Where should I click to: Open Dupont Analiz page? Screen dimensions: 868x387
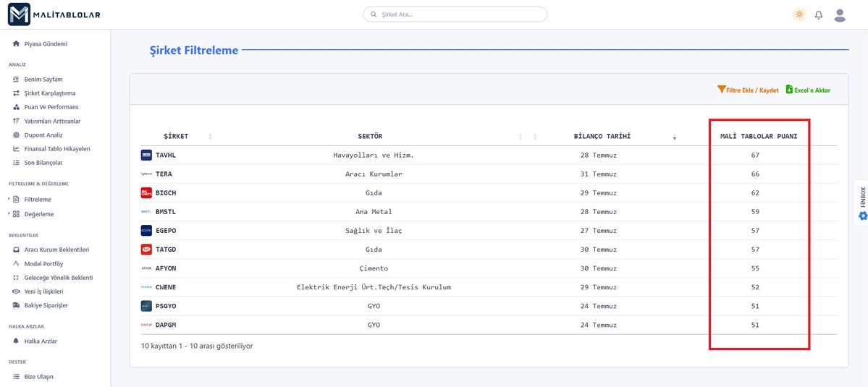[x=43, y=135]
